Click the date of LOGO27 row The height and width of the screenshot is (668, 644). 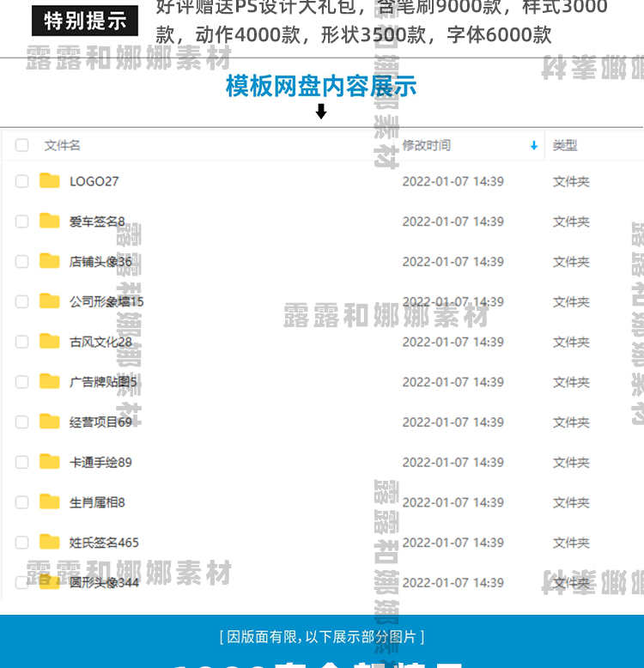453,181
